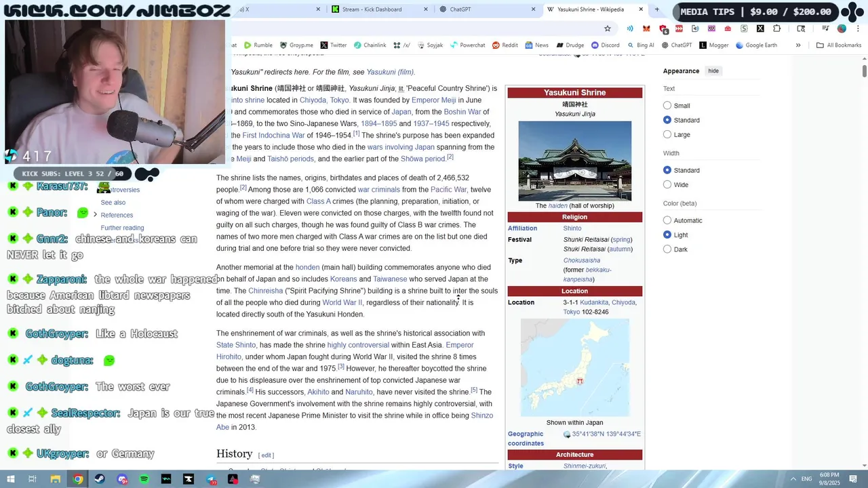Open Windows Start menu
The height and width of the screenshot is (488, 868).
10,479
